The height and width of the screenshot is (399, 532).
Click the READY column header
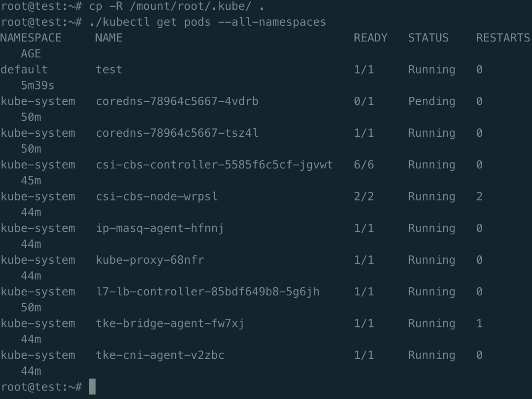tap(371, 38)
